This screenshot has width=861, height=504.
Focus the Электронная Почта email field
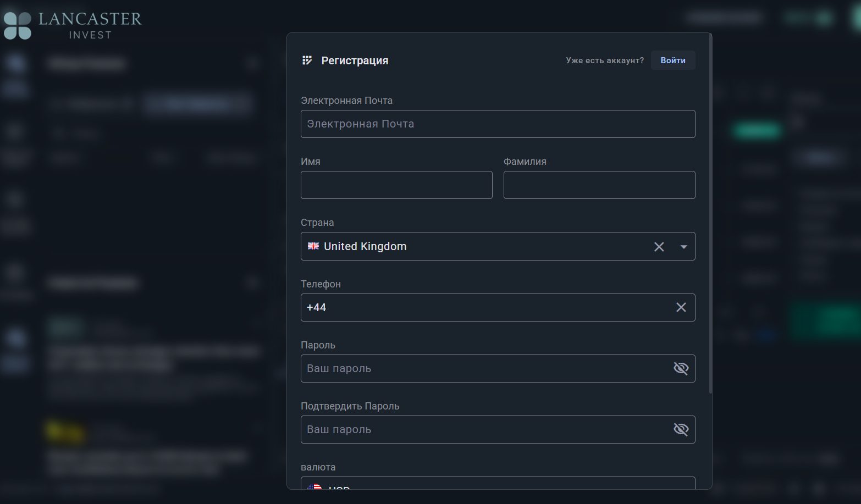tap(498, 124)
